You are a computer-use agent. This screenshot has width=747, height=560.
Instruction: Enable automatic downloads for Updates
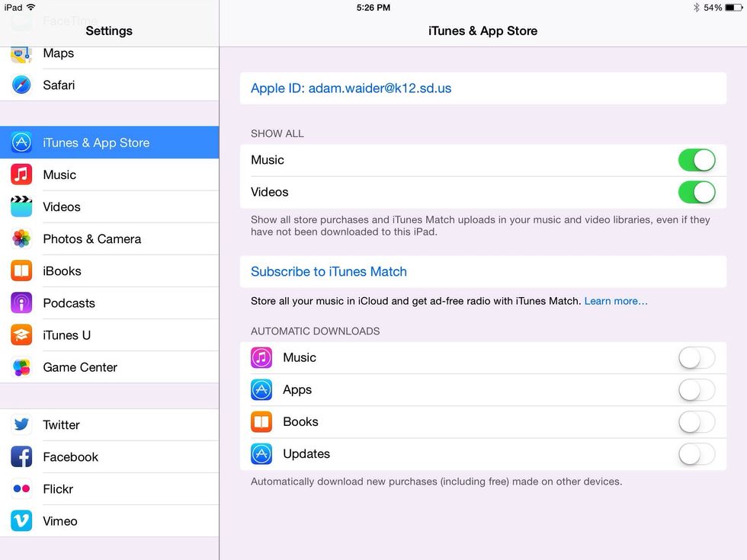(x=697, y=454)
